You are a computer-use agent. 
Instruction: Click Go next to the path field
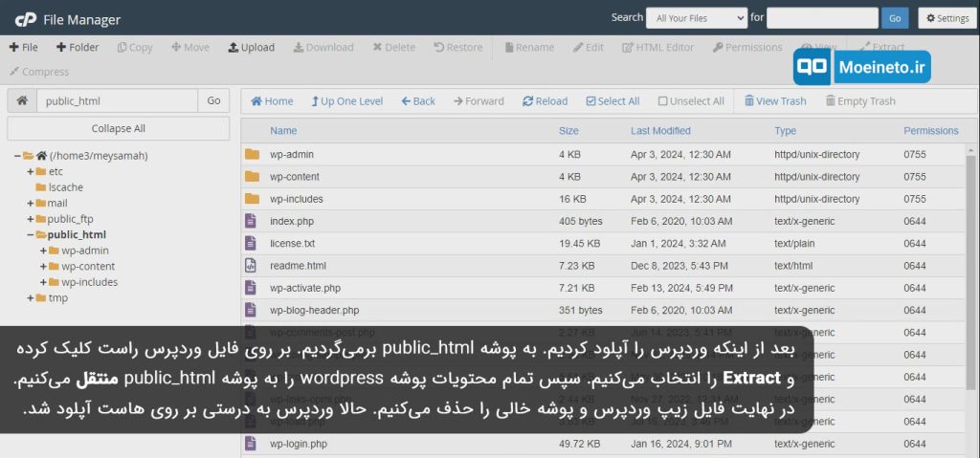pos(213,100)
